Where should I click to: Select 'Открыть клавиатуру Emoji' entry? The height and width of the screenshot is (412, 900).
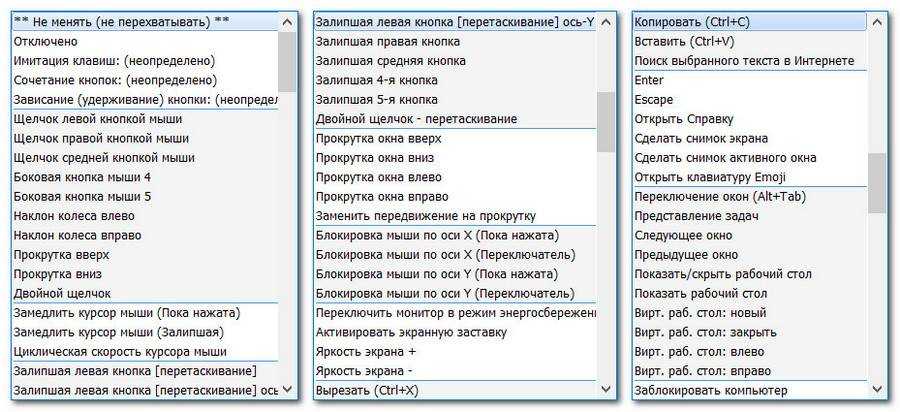point(709,177)
